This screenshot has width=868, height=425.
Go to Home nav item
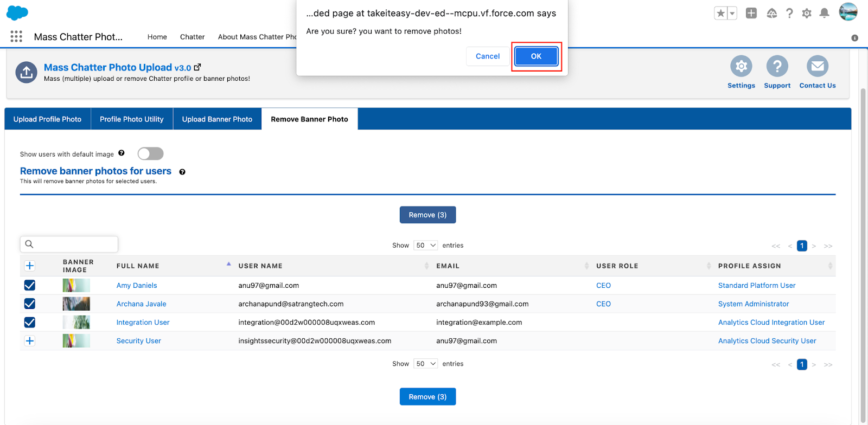click(157, 37)
